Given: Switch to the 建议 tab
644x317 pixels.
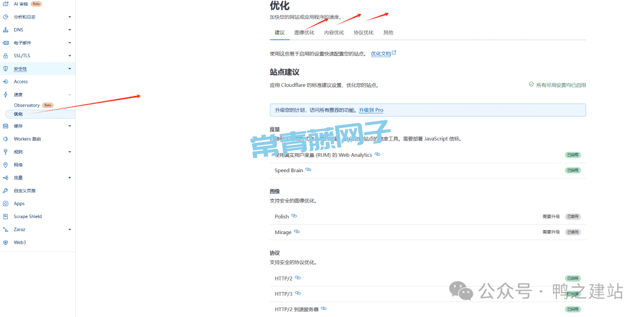Looking at the screenshot, I should [x=280, y=32].
